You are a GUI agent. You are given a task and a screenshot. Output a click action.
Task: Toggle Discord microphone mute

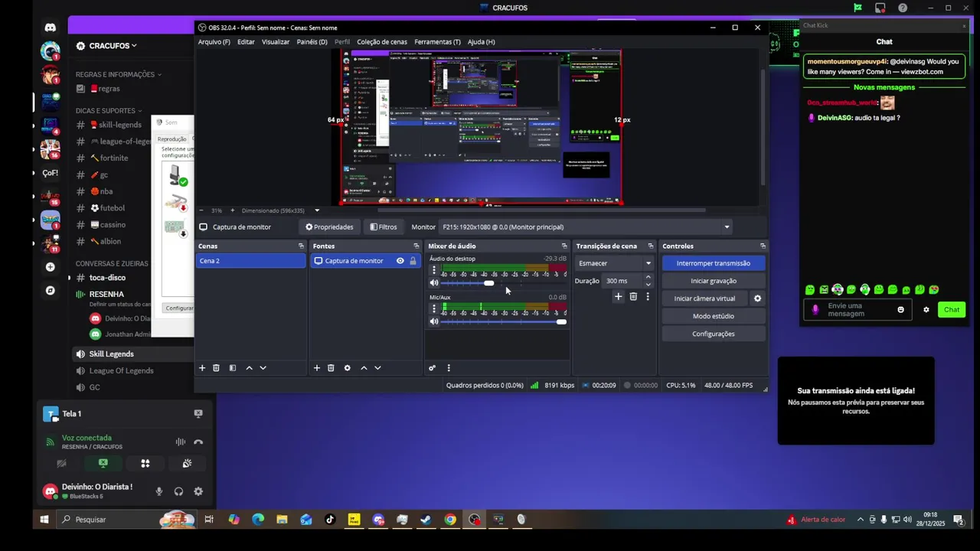click(159, 491)
